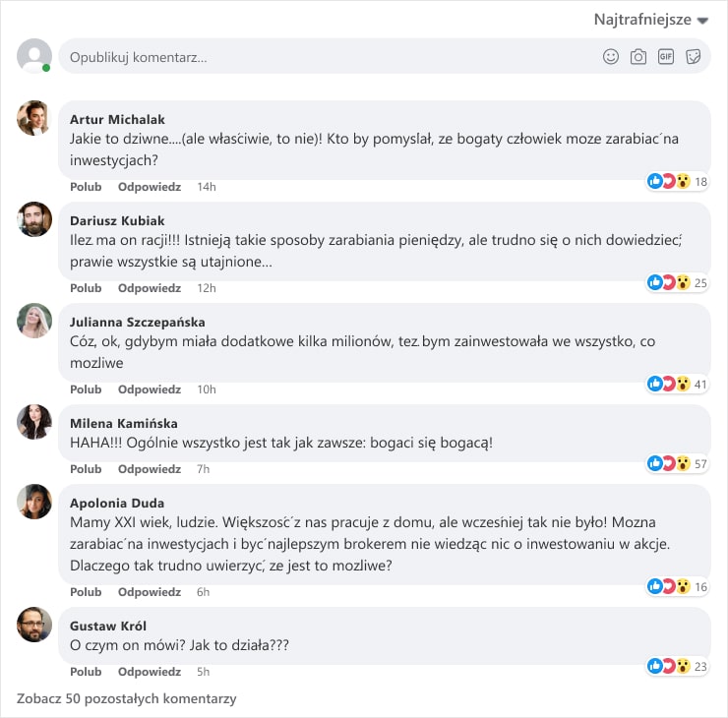Image resolution: width=728 pixels, height=718 pixels.
Task: Expand Zobacz 50 pozostałych komentarzy
Action: [x=127, y=698]
